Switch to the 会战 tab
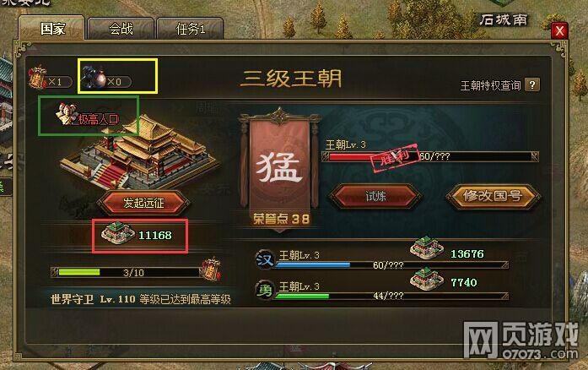The width and height of the screenshot is (588, 370). coord(121,29)
